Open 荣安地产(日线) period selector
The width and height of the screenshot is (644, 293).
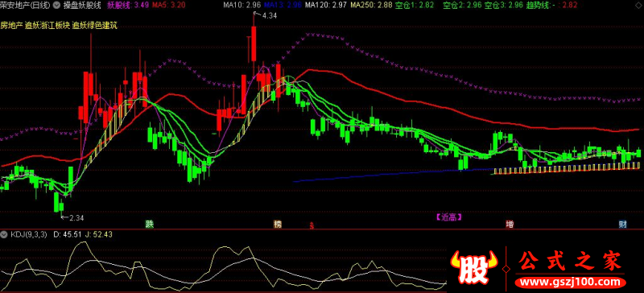point(26,6)
